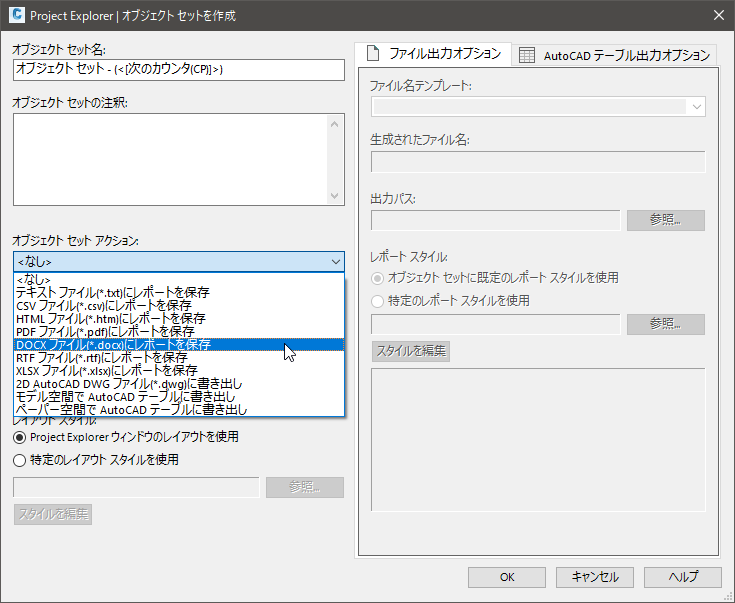This screenshot has width=735, height=603.
Task: Close the オブジェクト セットを作成 dialog
Action: (x=719, y=15)
